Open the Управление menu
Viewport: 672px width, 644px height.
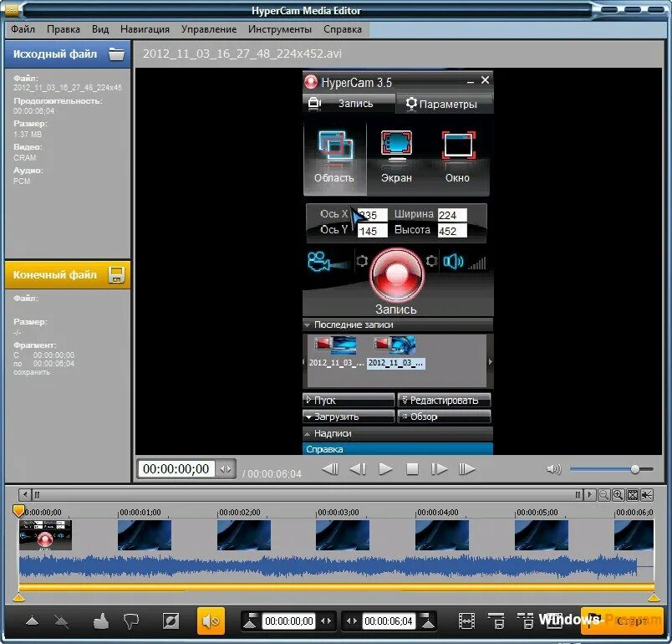pyautogui.click(x=209, y=29)
